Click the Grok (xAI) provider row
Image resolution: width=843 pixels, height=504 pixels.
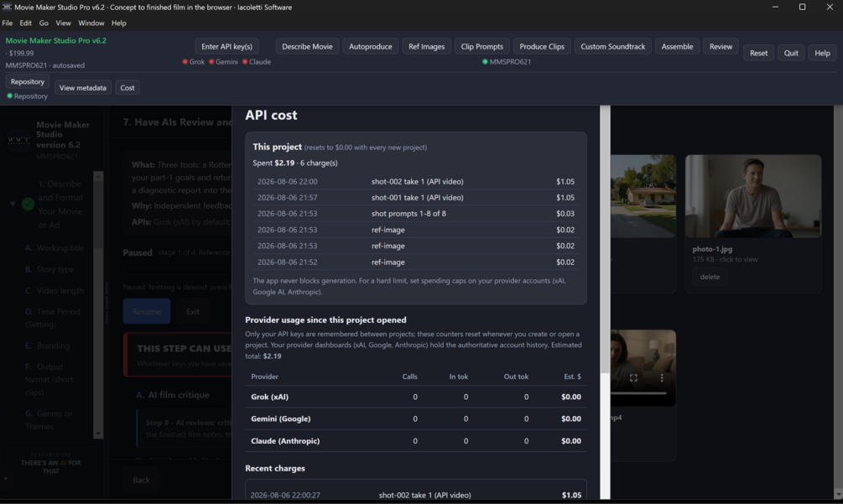[415, 397]
